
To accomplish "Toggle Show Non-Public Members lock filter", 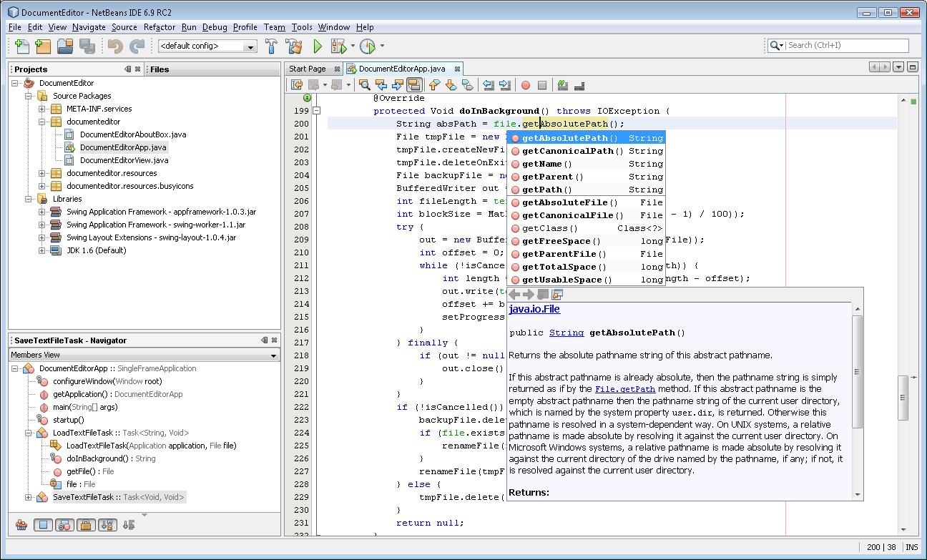I will pos(86,525).
